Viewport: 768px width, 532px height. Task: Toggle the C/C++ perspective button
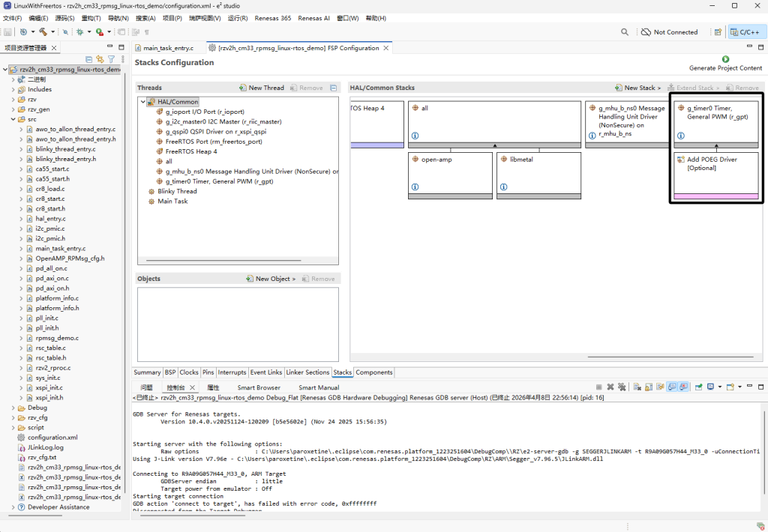click(745, 32)
